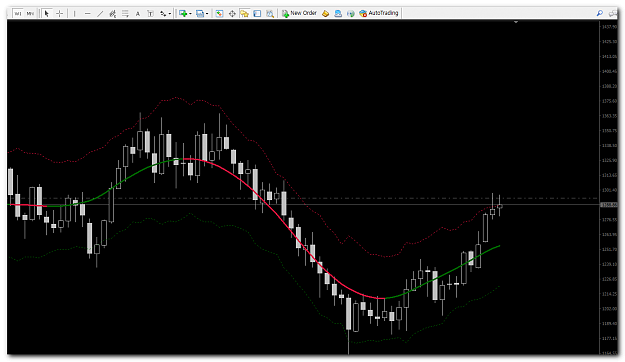The image size is (625, 362).
Task: Select the trendline drawing tool
Action: [100, 14]
